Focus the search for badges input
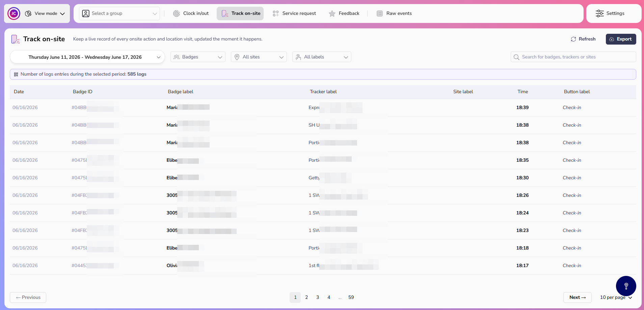Viewport: 644px width, 310px height. pos(573,57)
